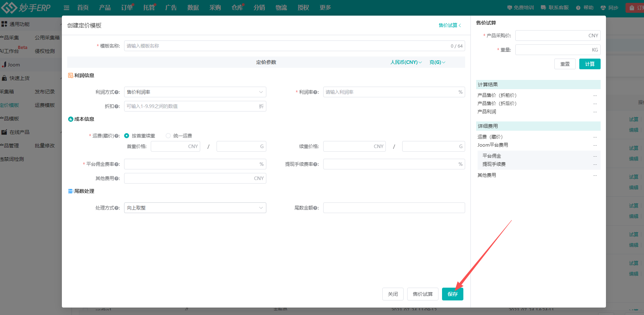Open the 人民币(CNY) currency dropdown
Image resolution: width=644 pixels, height=315 pixels.
click(x=406, y=62)
